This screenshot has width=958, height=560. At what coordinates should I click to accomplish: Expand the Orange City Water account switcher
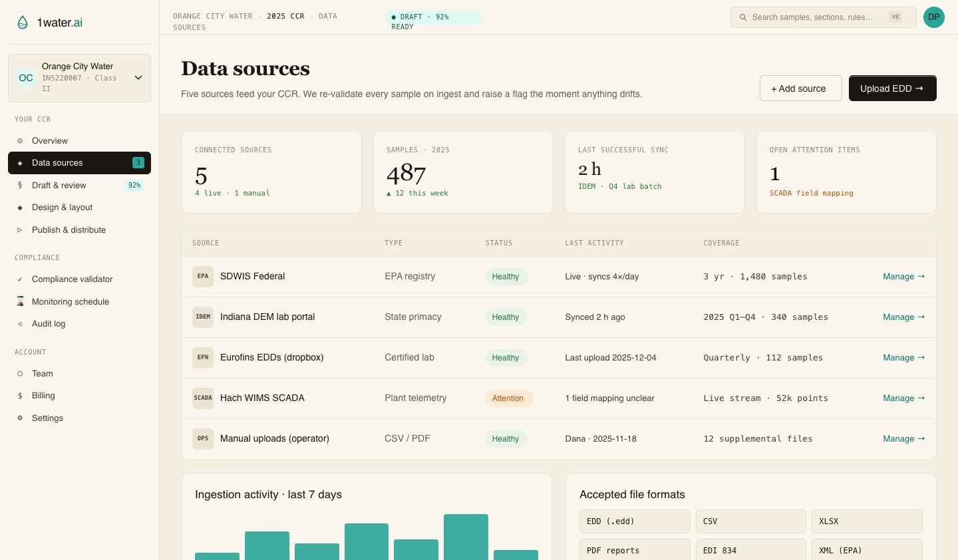point(138,78)
